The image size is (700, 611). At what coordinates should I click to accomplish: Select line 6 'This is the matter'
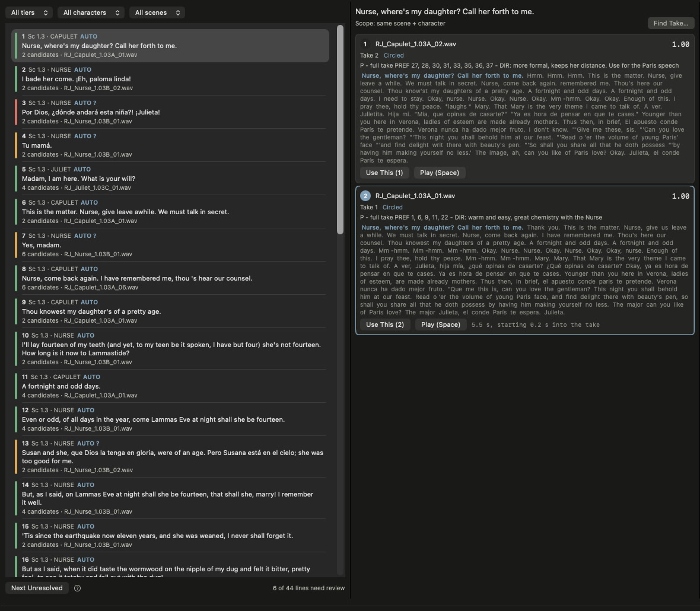coord(170,212)
